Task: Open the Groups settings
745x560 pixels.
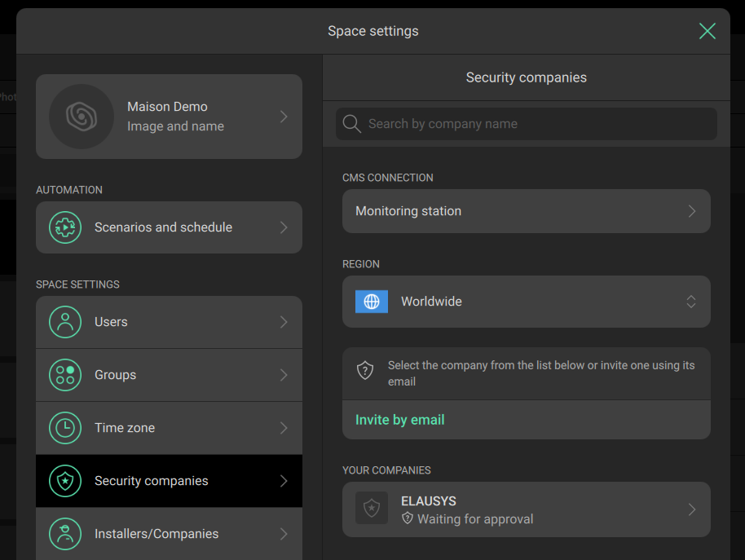Action: pos(170,375)
